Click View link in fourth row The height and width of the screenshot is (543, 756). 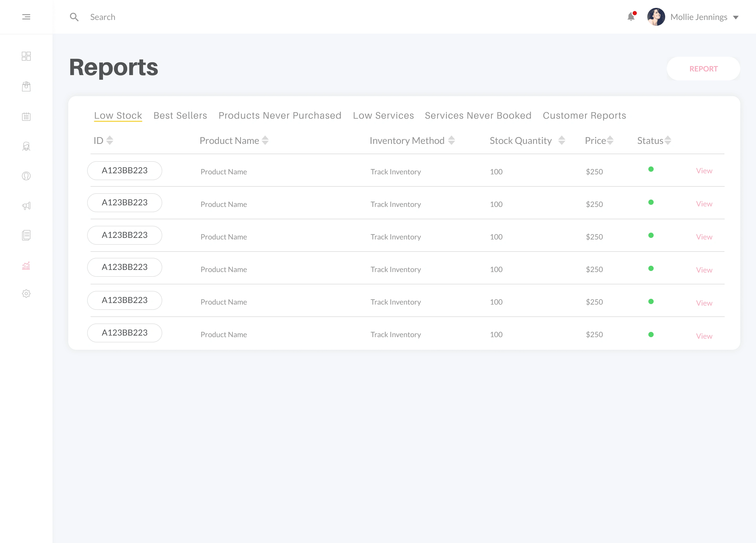704,270
